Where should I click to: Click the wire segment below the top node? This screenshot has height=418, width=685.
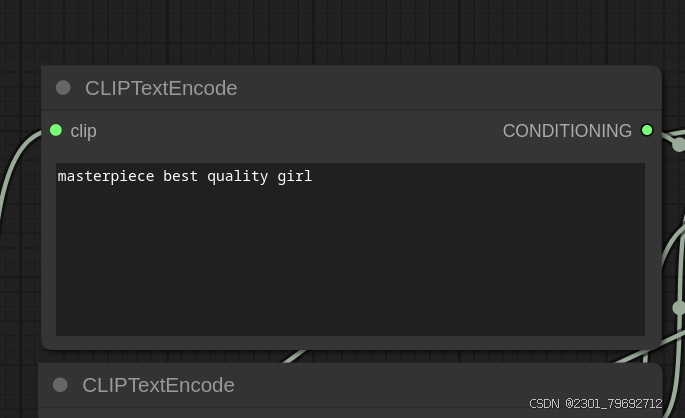point(294,356)
